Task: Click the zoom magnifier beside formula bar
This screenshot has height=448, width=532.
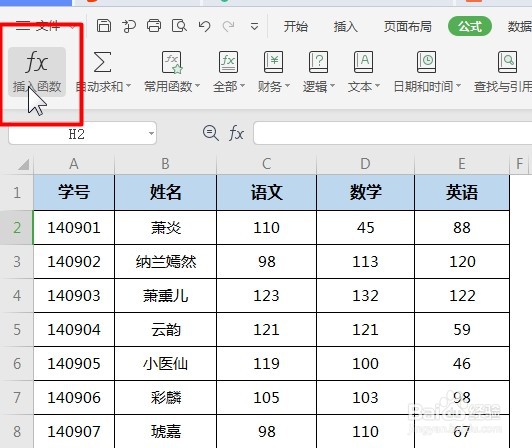Action: tap(211, 133)
